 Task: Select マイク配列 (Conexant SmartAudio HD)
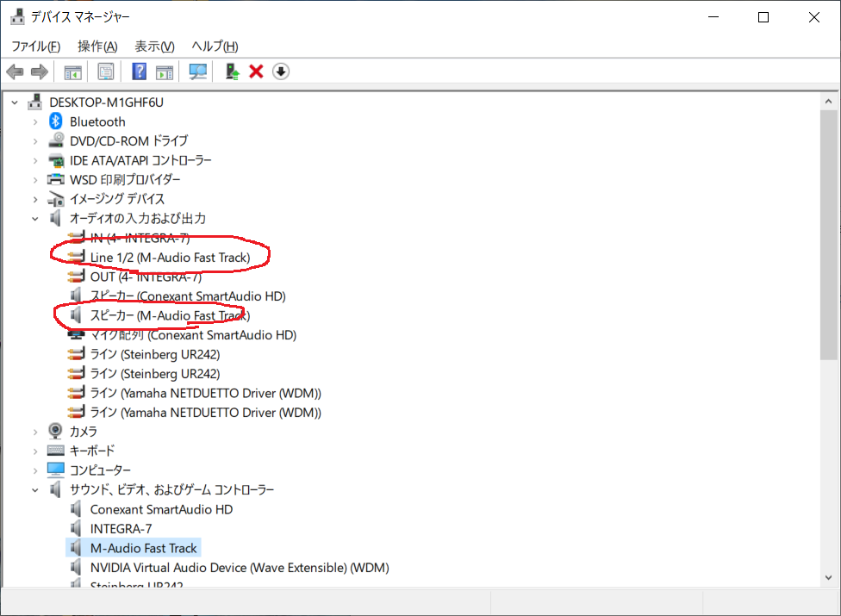[193, 335]
